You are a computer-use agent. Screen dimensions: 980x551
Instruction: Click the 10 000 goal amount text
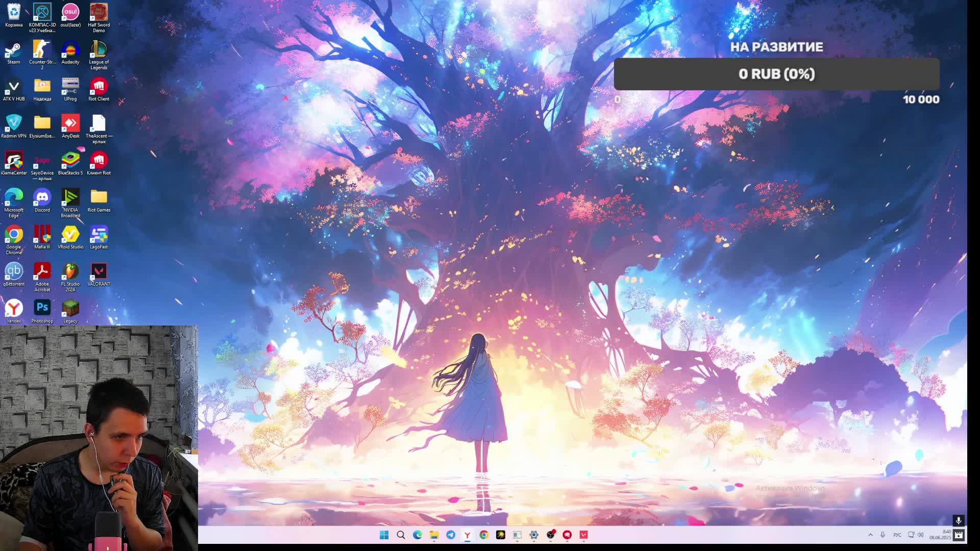pyautogui.click(x=921, y=99)
